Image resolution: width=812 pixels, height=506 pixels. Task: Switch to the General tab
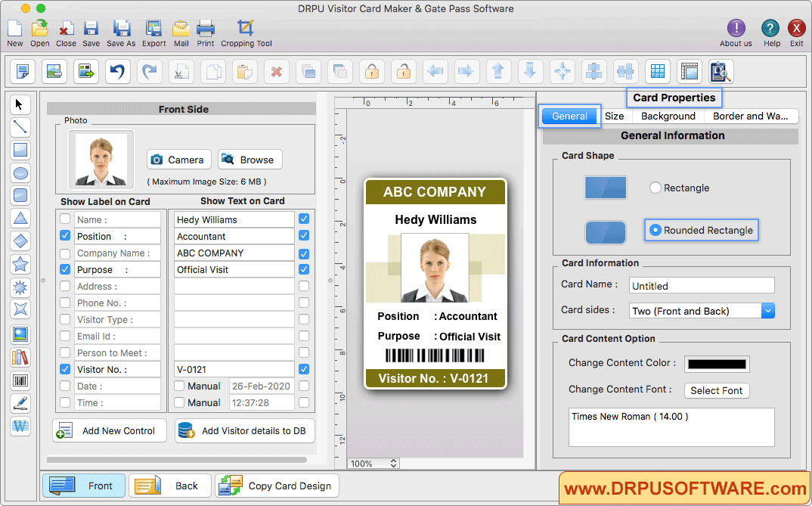point(569,116)
